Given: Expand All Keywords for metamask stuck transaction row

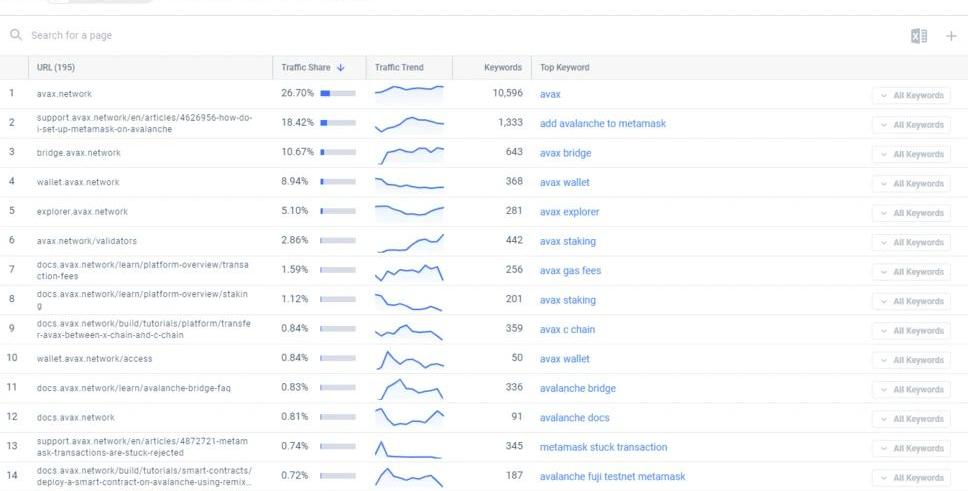Looking at the screenshot, I should (x=910, y=448).
